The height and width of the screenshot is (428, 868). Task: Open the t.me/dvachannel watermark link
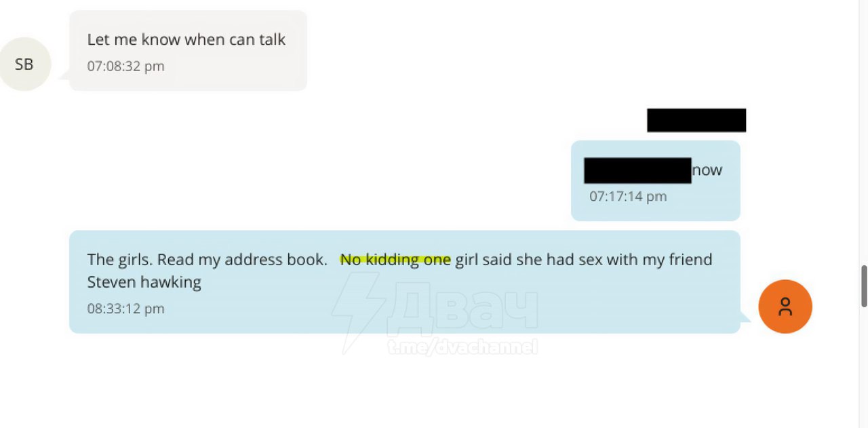[462, 347]
